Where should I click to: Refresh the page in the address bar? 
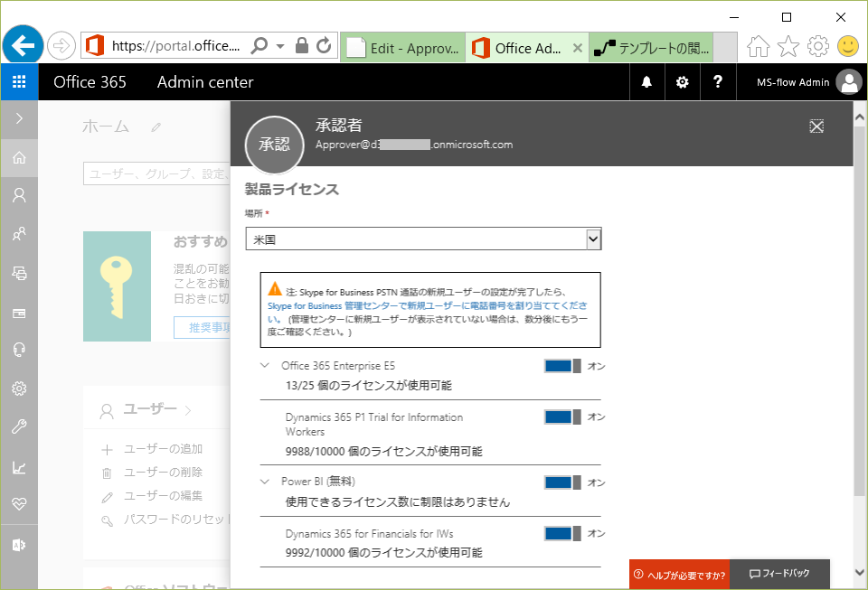click(x=324, y=45)
